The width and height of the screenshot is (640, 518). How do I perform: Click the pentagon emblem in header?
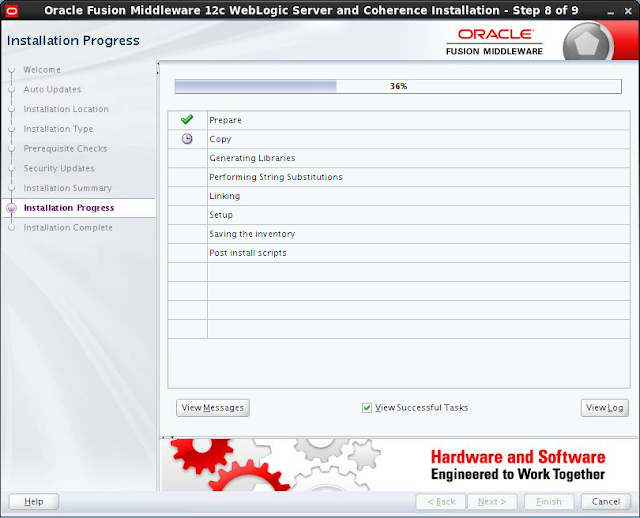click(x=587, y=43)
